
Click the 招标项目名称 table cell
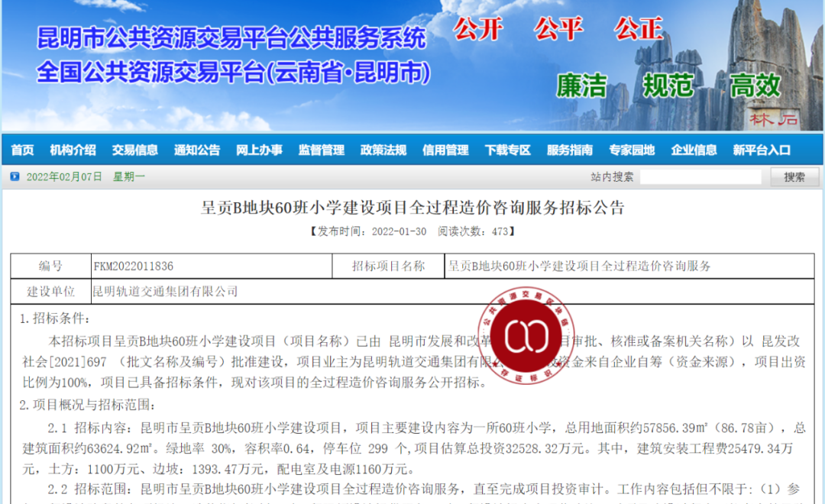(388, 267)
